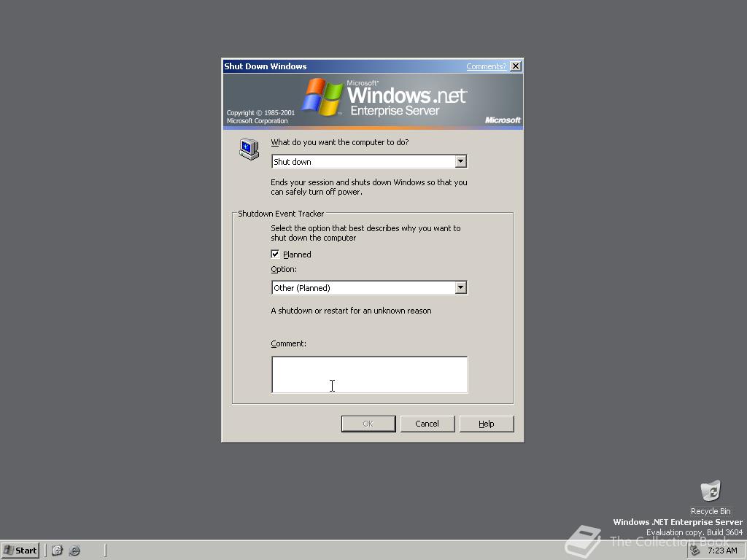Viewport: 747px width, 560px height.
Task: Click the 'What do you want the computer to do?' label
Action: pos(340,142)
